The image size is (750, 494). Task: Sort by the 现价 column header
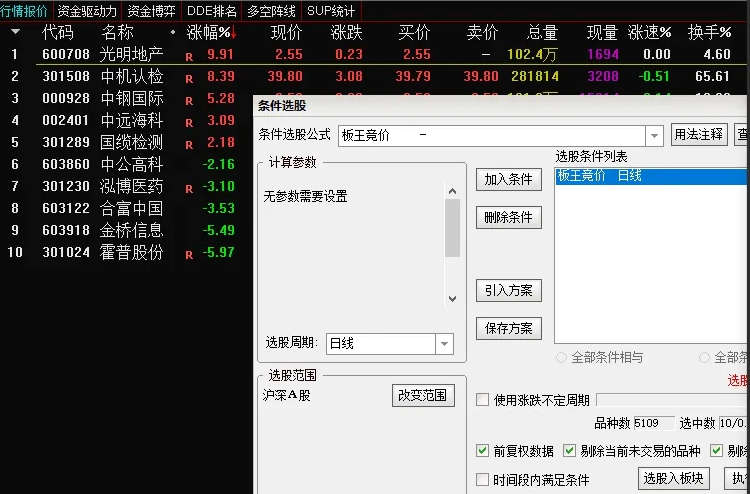click(x=286, y=33)
